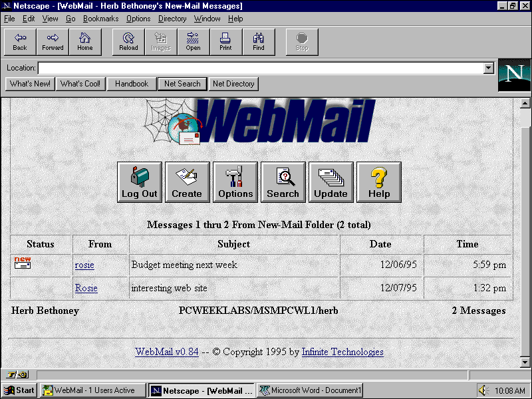Go Home via toolbar icon
Image resolution: width=532 pixels, height=399 pixels.
(x=85, y=42)
